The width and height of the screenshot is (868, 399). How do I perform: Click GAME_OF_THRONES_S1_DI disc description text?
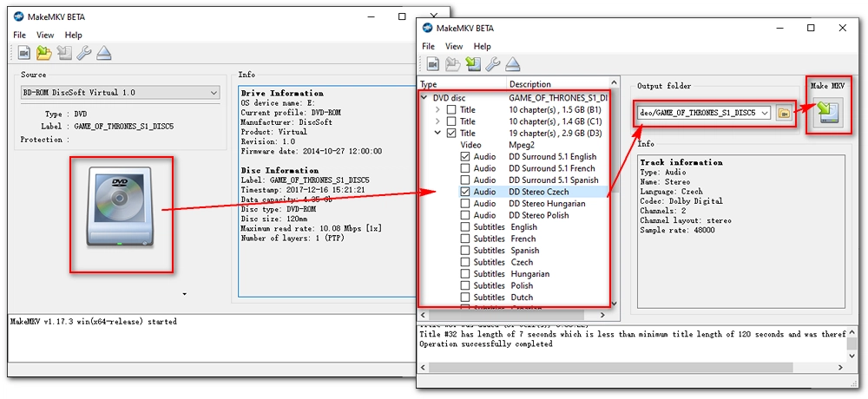click(558, 98)
